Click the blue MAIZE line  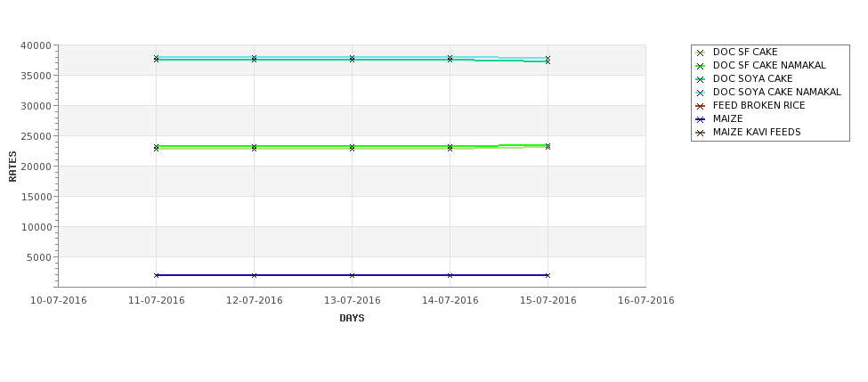pos(303,275)
